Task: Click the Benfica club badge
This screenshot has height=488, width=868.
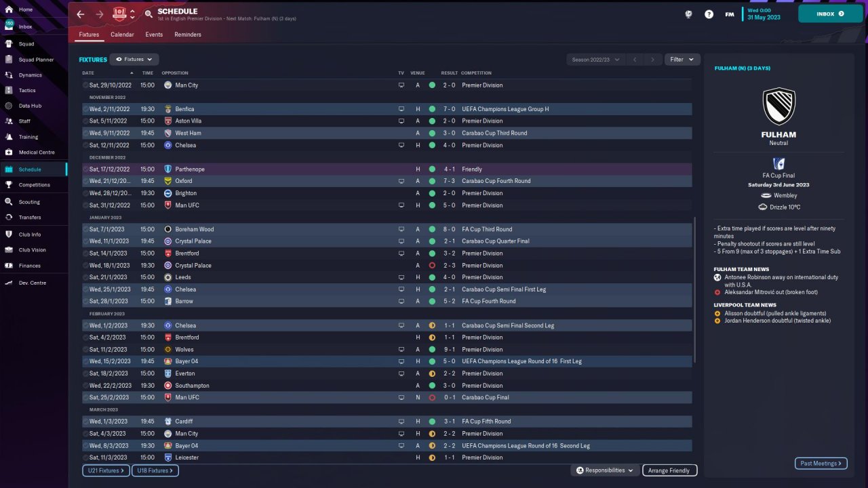Action: [168, 109]
